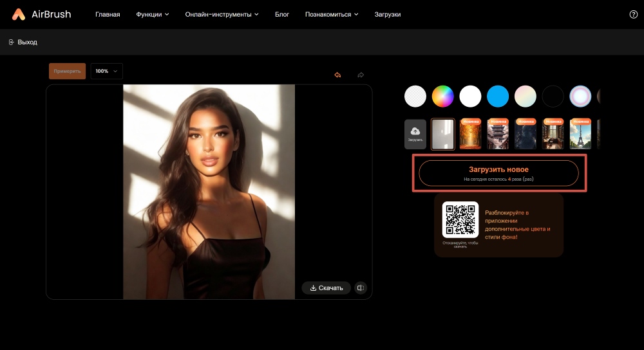Select the Eiffel Tower background thumbnail

[x=580, y=134]
